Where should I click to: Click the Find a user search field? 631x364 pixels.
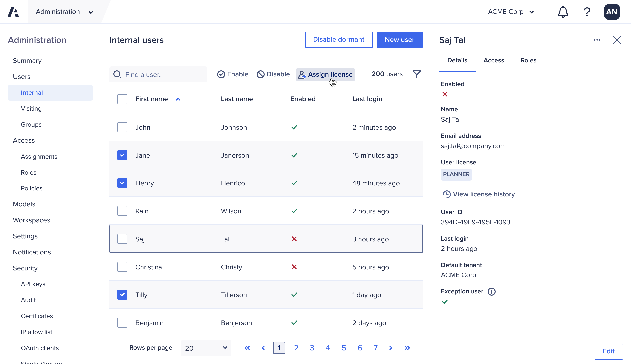pos(158,74)
